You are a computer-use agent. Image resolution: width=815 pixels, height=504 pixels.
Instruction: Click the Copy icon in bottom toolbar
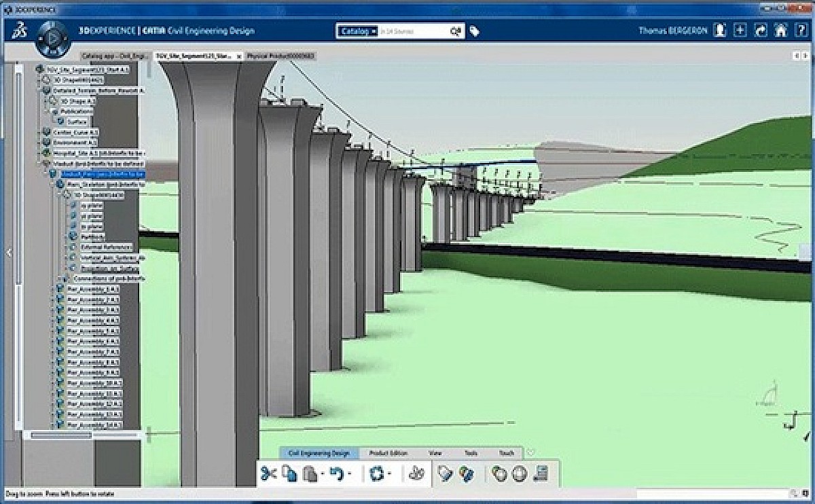pyautogui.click(x=289, y=473)
